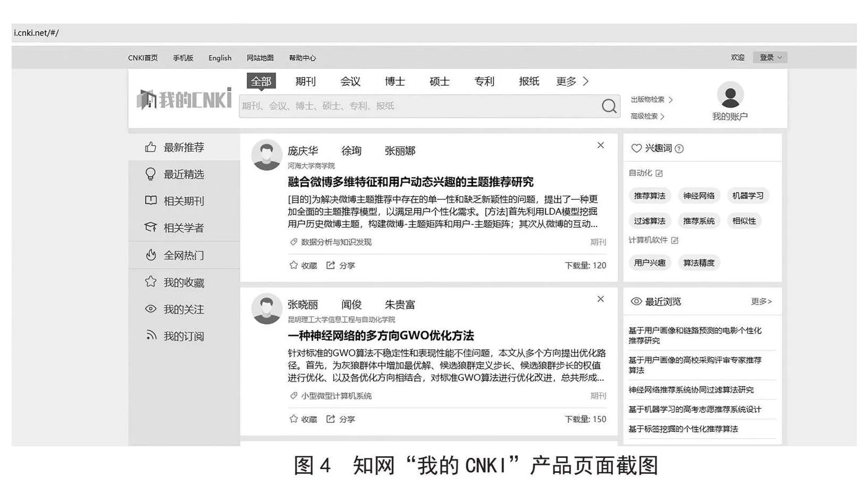Open recent item 基于标签挖掘的个性化推荐算法
This screenshot has width=868, height=493.
coord(683,429)
